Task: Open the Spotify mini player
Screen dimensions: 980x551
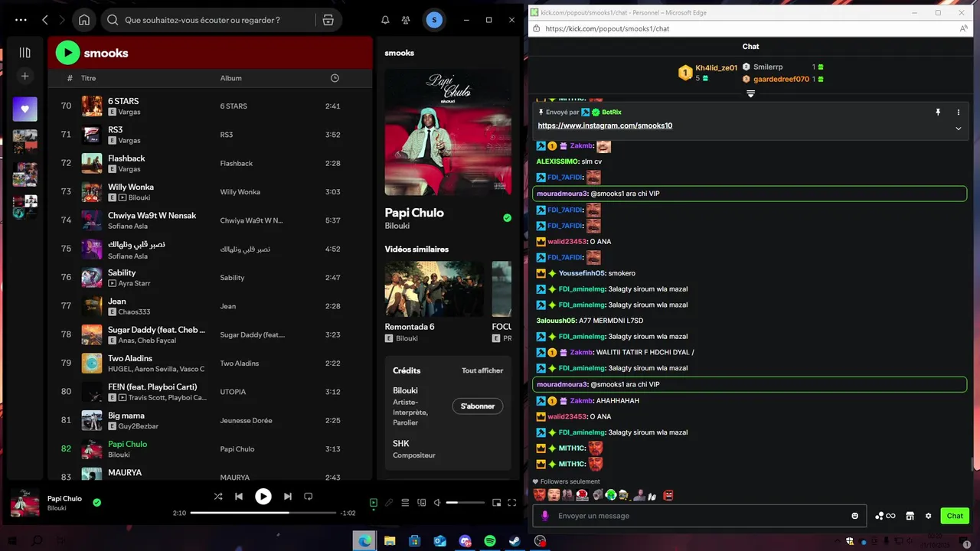Action: click(x=496, y=503)
